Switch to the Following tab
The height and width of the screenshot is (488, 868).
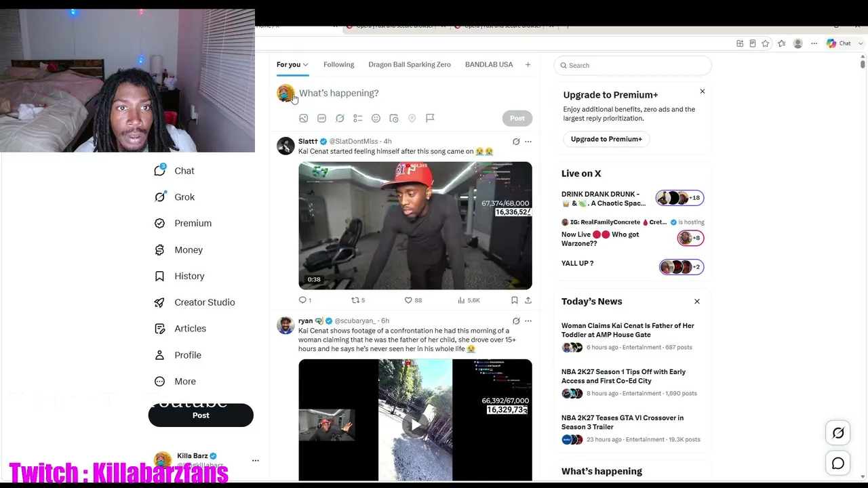pos(339,64)
